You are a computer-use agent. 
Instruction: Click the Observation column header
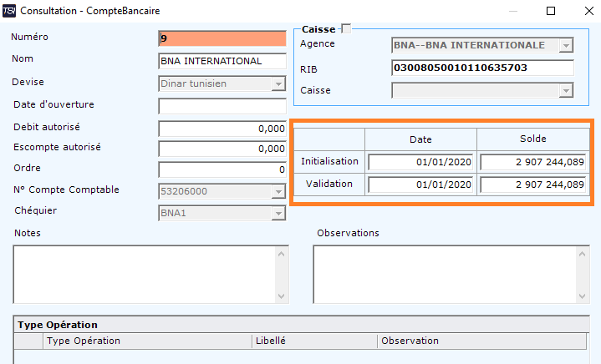[481, 341]
